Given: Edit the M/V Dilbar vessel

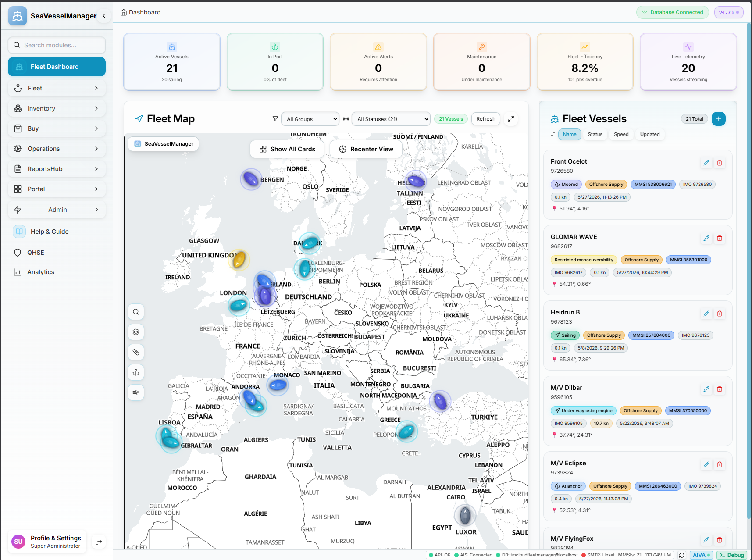Looking at the screenshot, I should [706, 389].
